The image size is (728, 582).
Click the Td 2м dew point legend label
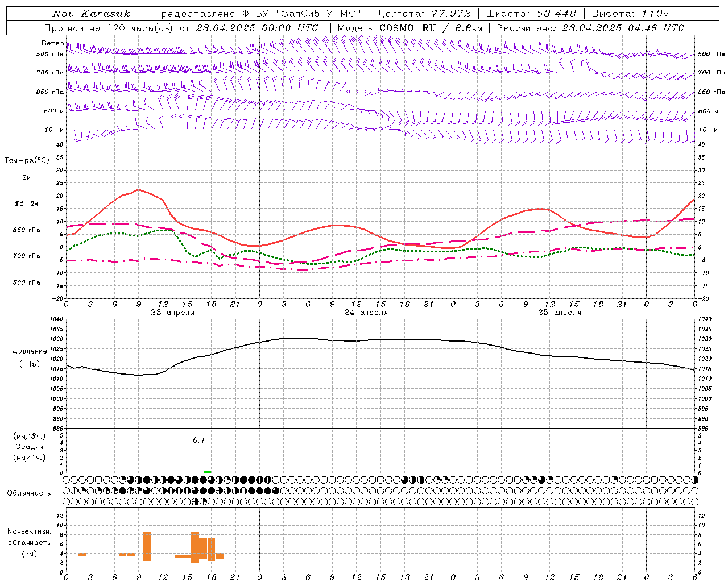pyautogui.click(x=26, y=203)
